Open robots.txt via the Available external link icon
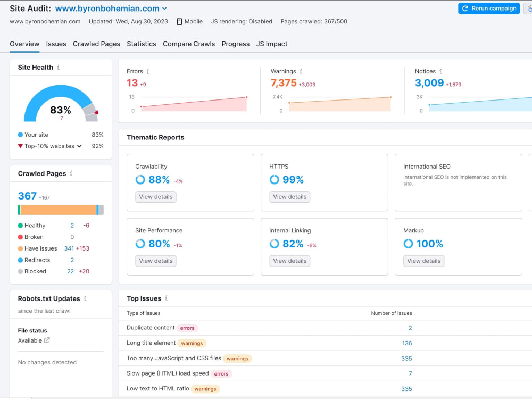This screenshot has height=399, width=532. tap(47, 340)
